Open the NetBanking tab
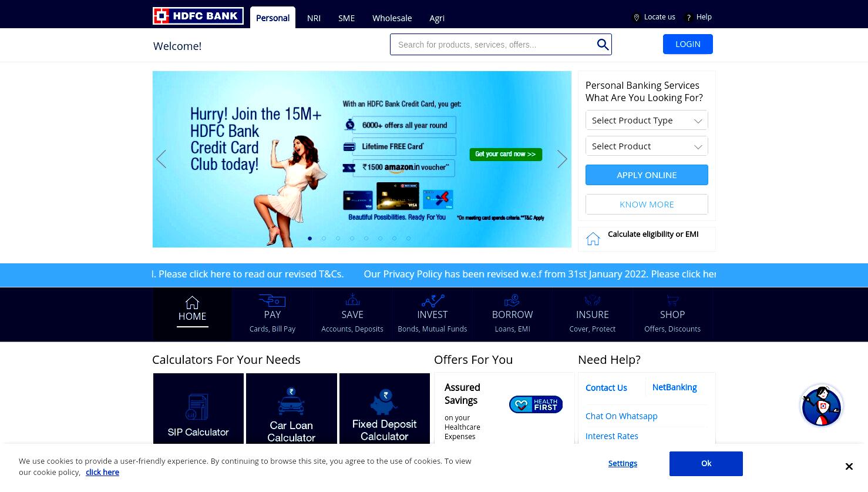The image size is (868, 492). 674,387
